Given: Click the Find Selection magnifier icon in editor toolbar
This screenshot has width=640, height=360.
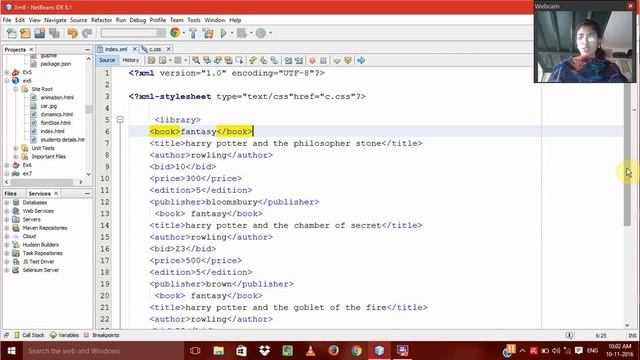Looking at the screenshot, I should (x=196, y=60).
